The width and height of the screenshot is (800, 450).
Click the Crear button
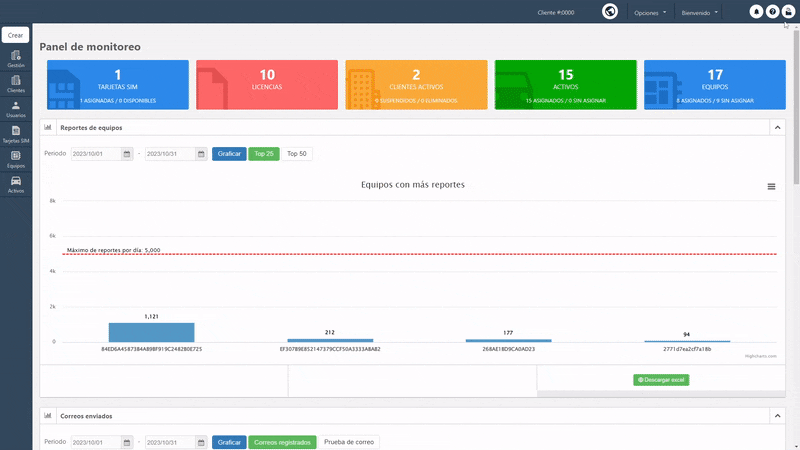(x=15, y=35)
